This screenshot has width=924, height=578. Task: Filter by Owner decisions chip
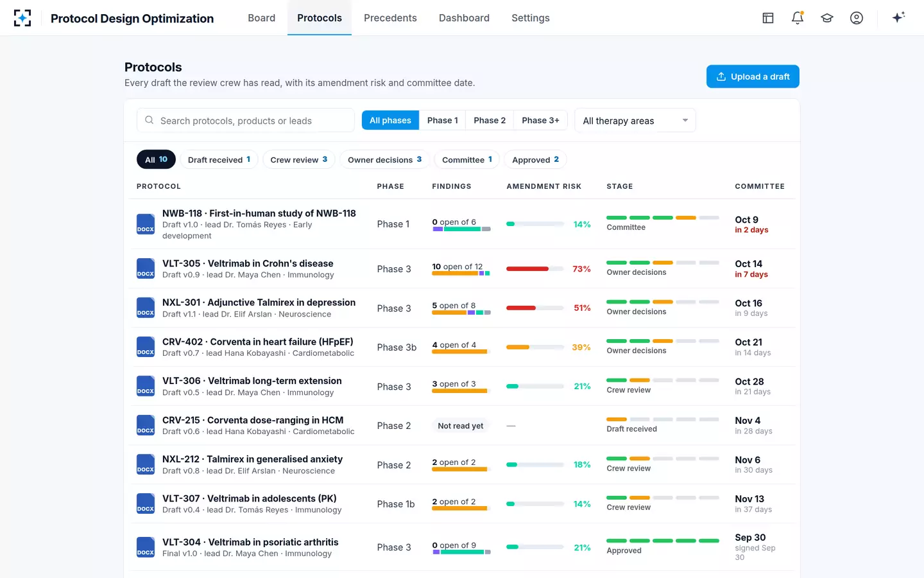point(384,159)
